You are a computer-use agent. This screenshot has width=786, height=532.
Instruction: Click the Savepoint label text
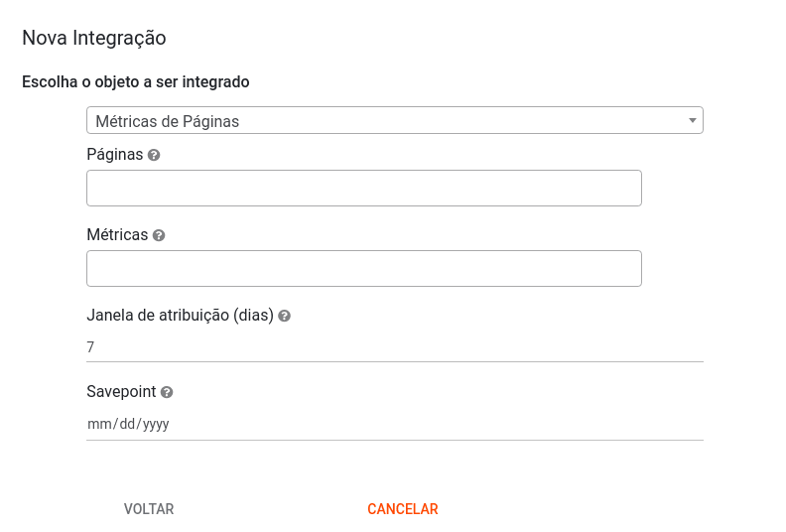[121, 392]
